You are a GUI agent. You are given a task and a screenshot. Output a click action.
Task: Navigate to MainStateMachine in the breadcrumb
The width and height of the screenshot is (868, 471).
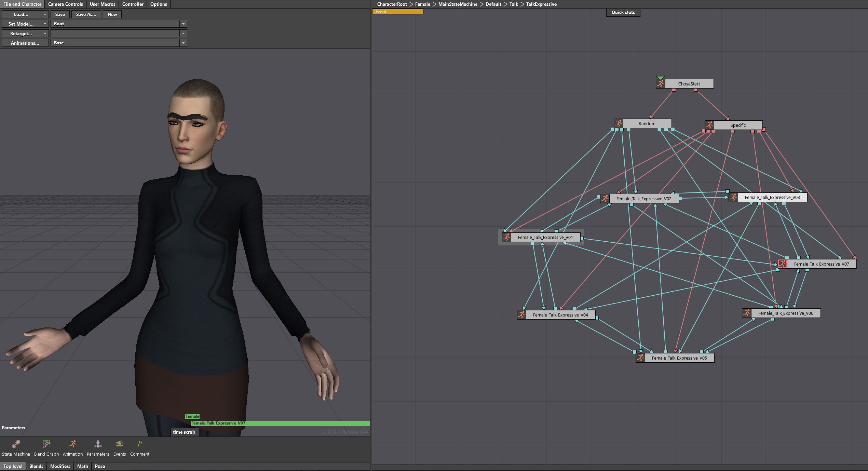pyautogui.click(x=458, y=4)
